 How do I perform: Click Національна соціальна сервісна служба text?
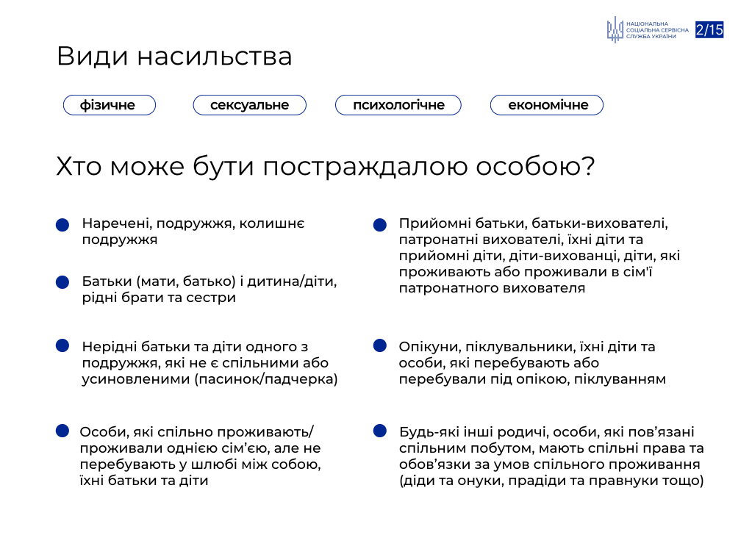[x=657, y=29]
